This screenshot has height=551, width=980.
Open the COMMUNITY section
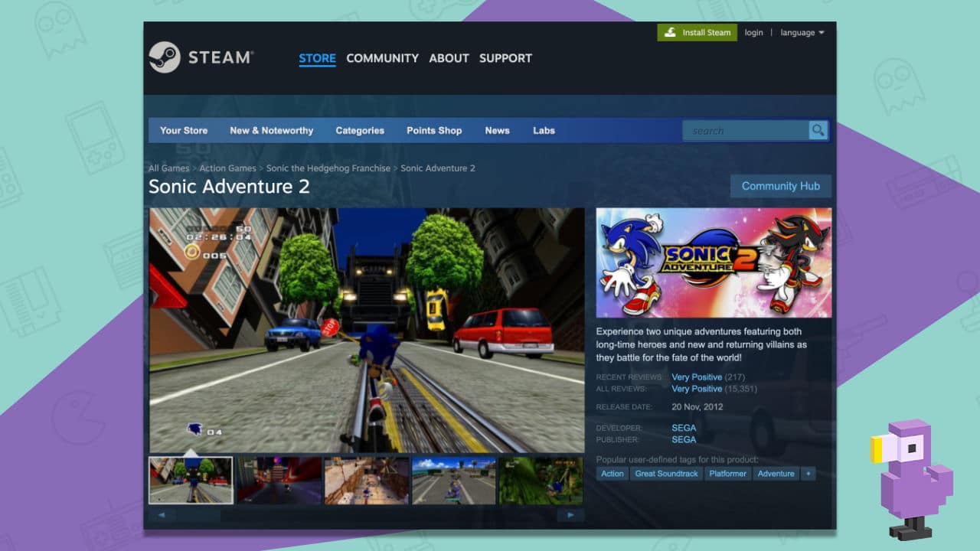pos(382,57)
